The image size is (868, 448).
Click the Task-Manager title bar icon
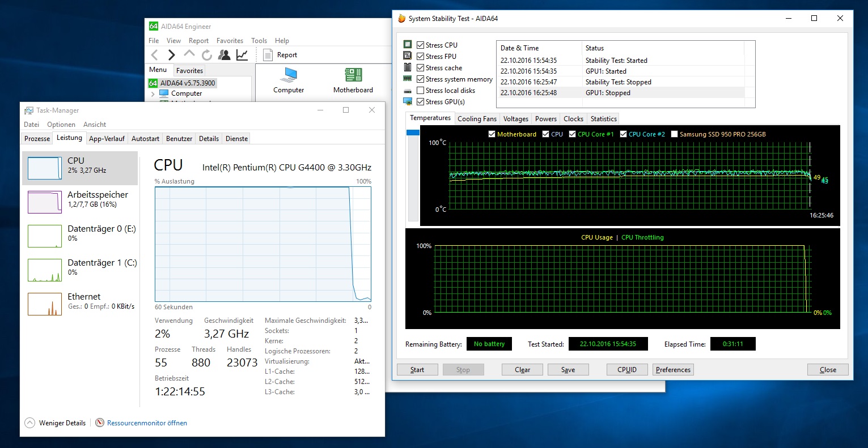coord(29,110)
